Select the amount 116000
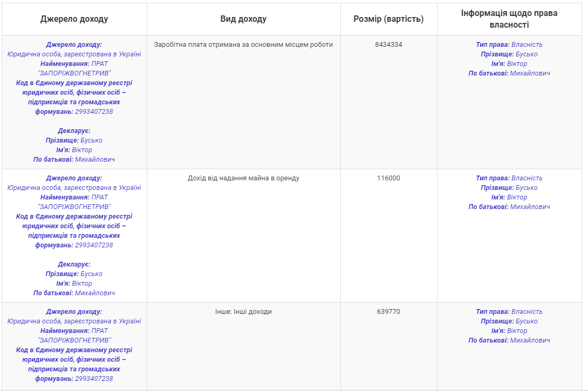This screenshot has height=391, width=588. tap(389, 178)
